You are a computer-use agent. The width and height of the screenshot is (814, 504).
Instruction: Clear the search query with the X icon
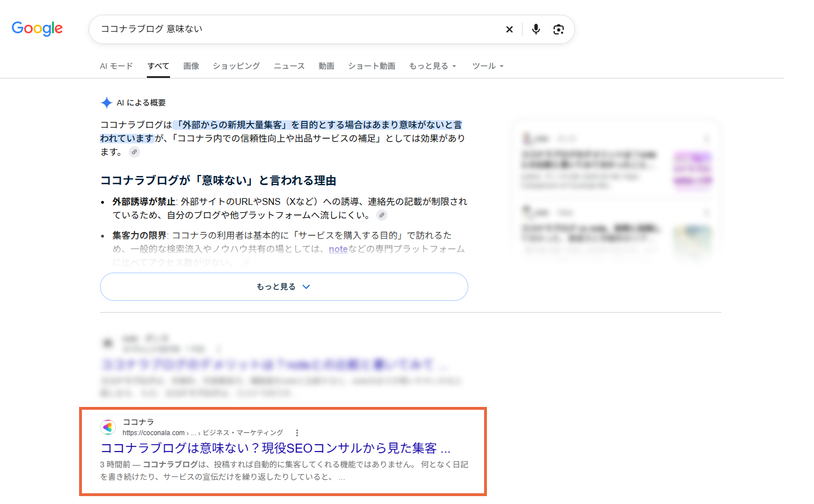pyautogui.click(x=510, y=29)
